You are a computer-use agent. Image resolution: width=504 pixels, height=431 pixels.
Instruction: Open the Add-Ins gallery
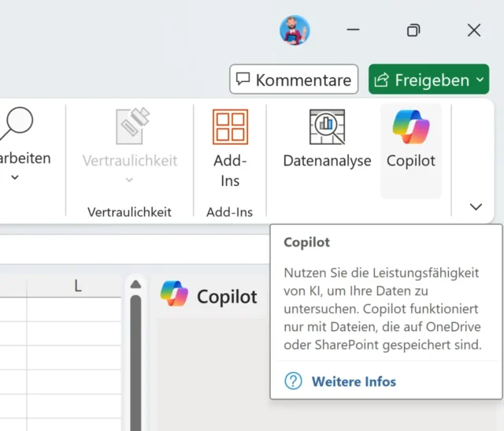pyautogui.click(x=230, y=128)
